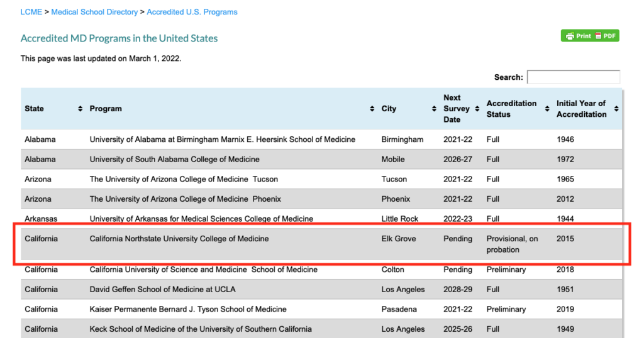Open the Accredited U.S. Programs breadcrumb link
Viewport: 644px width, 338px height.
[x=192, y=12]
